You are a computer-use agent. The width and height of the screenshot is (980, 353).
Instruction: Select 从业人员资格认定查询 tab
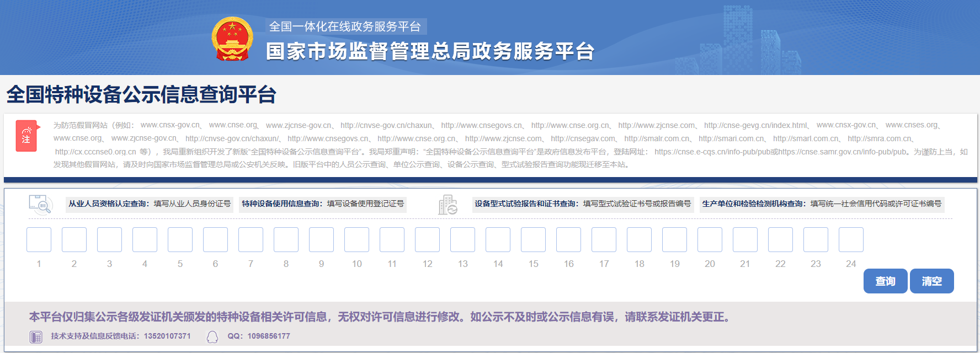(x=149, y=204)
